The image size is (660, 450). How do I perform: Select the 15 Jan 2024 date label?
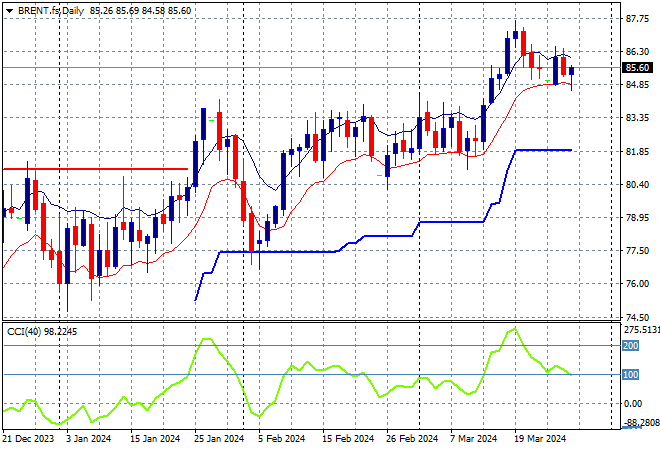pos(155,439)
